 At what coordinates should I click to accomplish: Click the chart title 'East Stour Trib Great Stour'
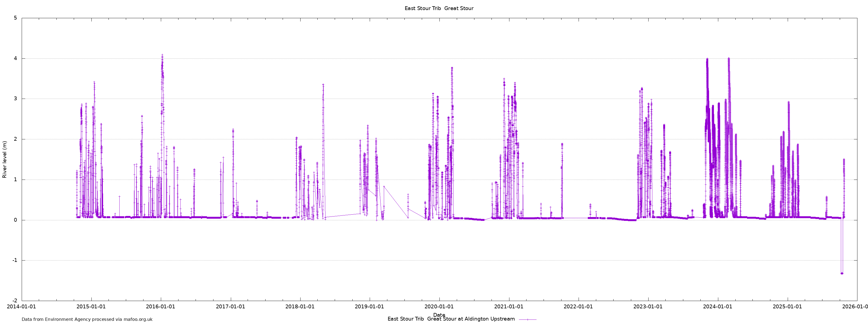[x=439, y=8]
